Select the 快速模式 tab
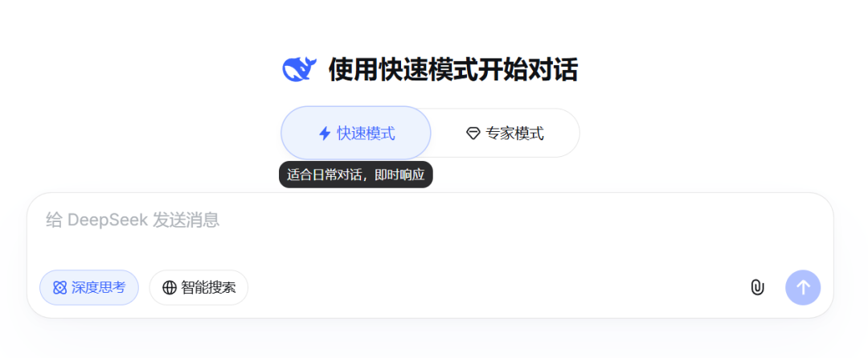The height and width of the screenshot is (358, 868). (356, 133)
